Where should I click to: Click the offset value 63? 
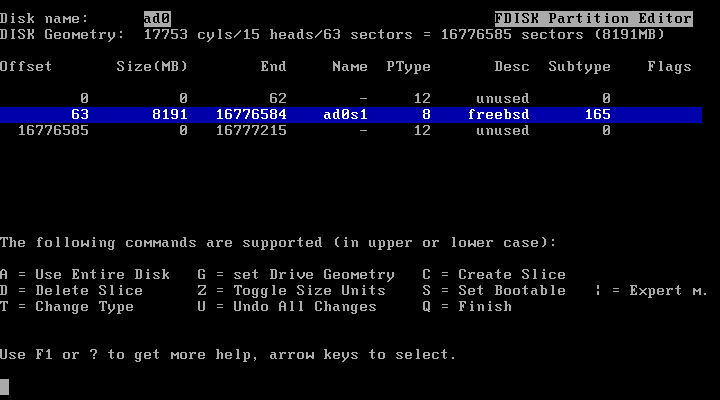80,114
